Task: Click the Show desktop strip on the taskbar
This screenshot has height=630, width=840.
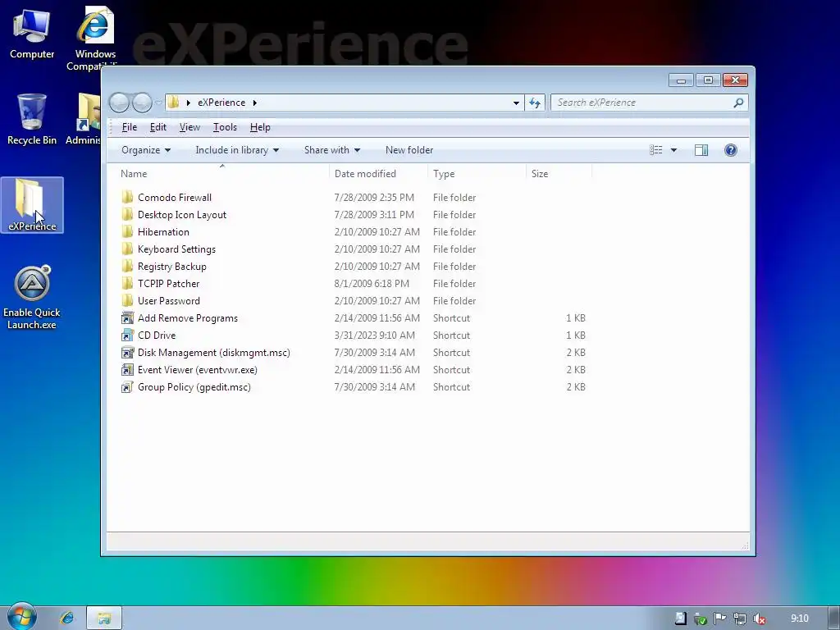Action: (834, 619)
